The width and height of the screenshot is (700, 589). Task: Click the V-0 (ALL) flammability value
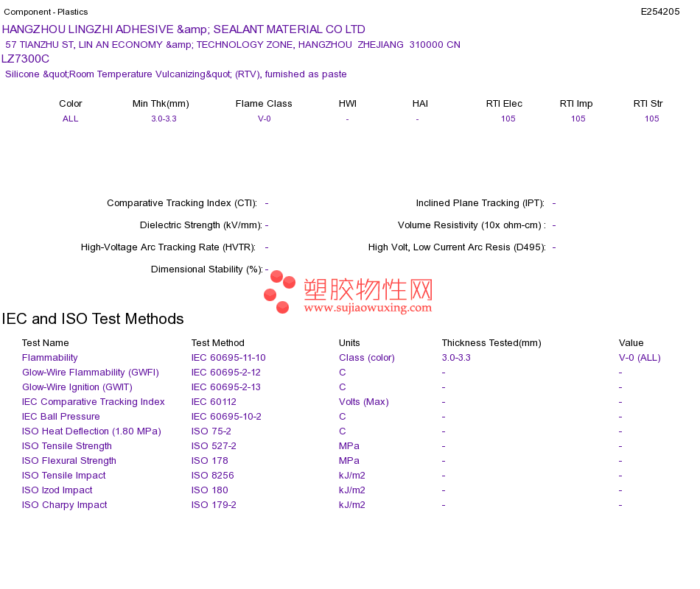[640, 358]
